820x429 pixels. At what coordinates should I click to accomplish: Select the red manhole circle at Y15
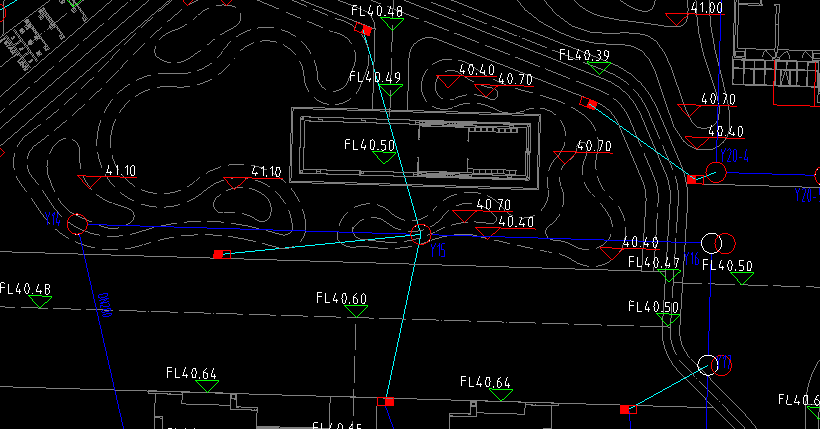420,234
